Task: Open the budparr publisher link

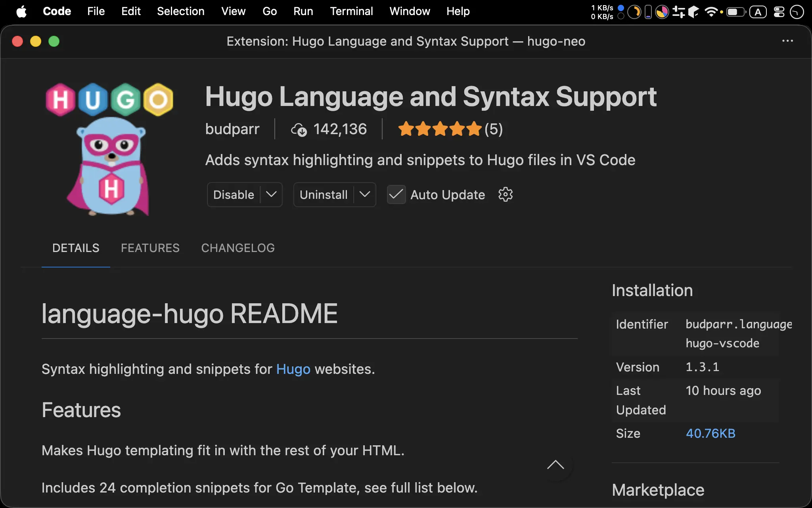Action: 232,129
